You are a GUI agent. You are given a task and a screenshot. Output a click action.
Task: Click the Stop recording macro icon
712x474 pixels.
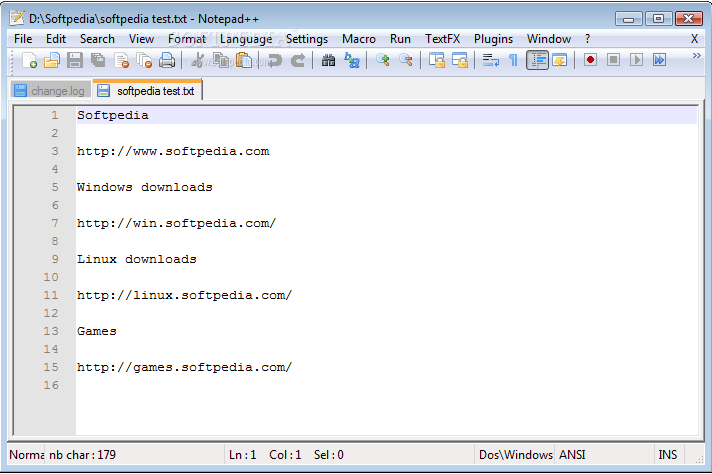tap(613, 60)
